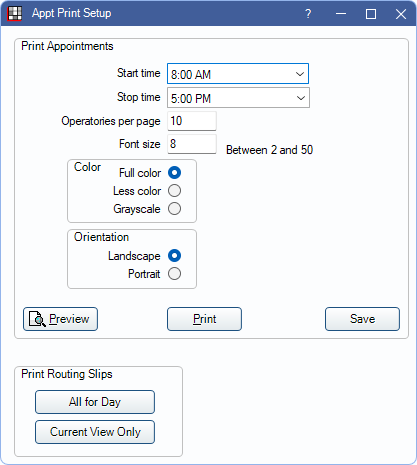The image size is (417, 465).
Task: Click the Print button
Action: click(204, 319)
